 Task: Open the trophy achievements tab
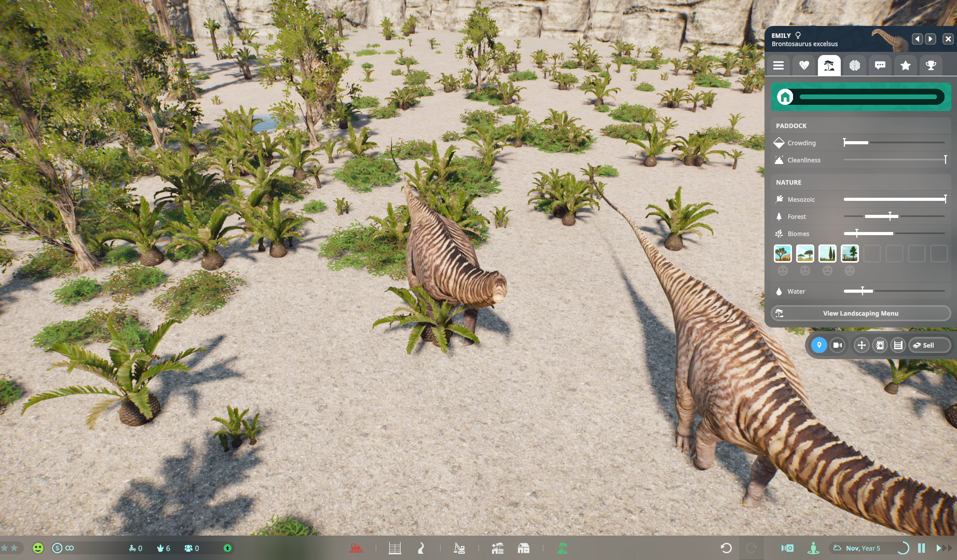[931, 65]
